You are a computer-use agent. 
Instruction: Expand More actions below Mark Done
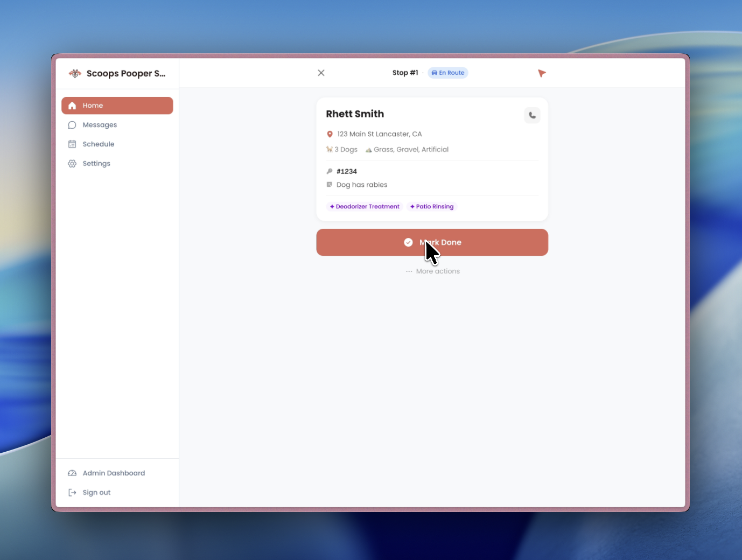[432, 271]
